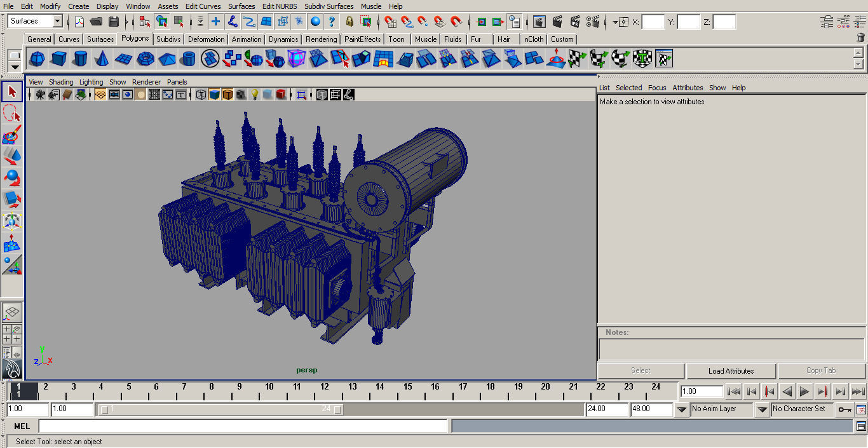Screen dimensions: 868x448
Task: Open the Shading menu in viewport
Action: click(61, 82)
